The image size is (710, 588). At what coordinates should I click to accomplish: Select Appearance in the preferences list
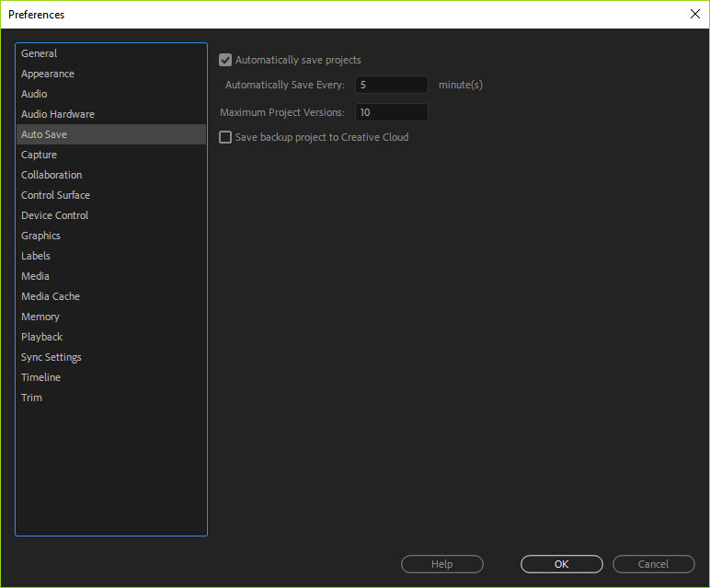pyautogui.click(x=48, y=74)
